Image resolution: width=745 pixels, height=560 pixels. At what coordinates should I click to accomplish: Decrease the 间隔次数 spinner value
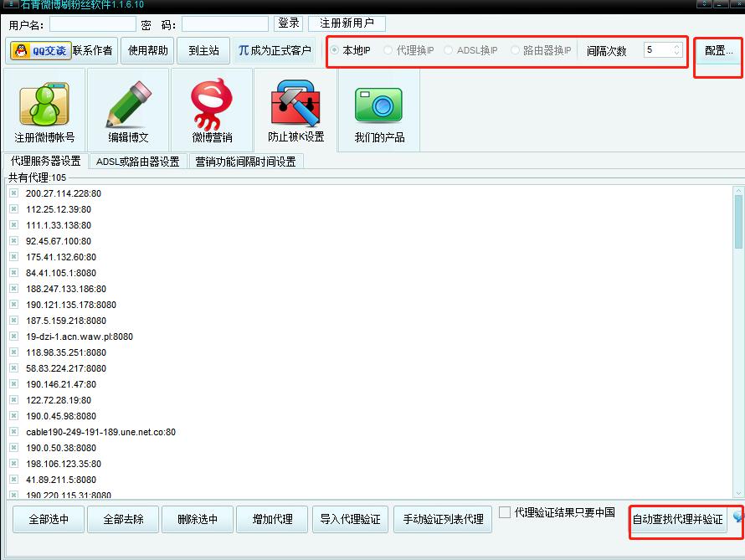[676, 54]
